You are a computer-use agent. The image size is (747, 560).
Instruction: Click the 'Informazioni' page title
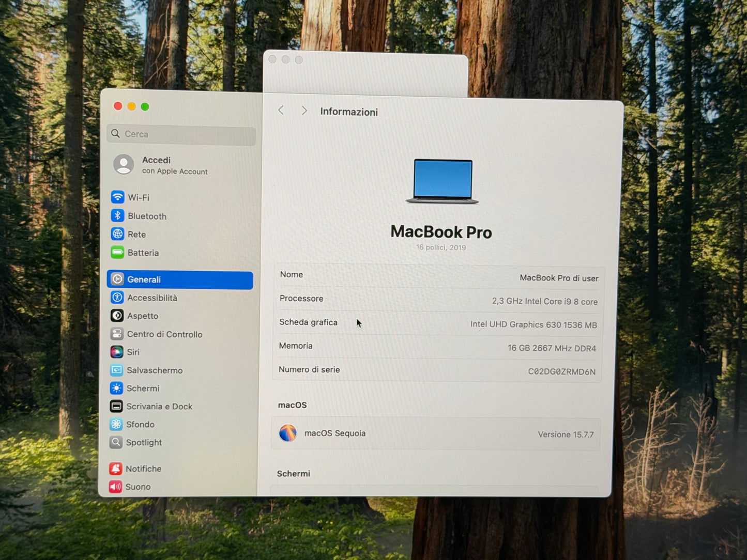tap(349, 112)
